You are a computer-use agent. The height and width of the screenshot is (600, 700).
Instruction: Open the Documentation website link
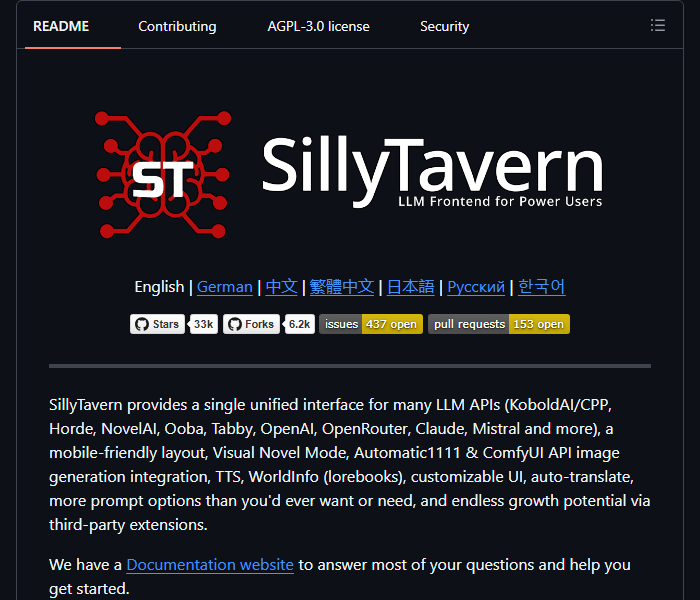(210, 565)
